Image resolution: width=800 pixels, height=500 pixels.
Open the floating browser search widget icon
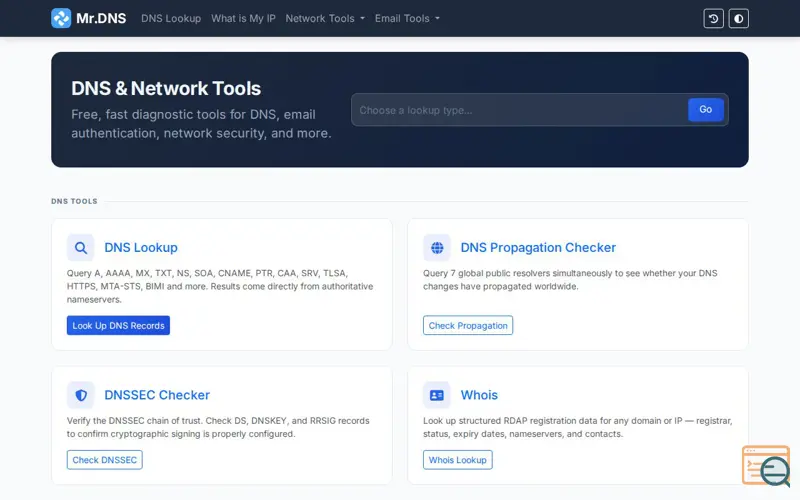766,466
